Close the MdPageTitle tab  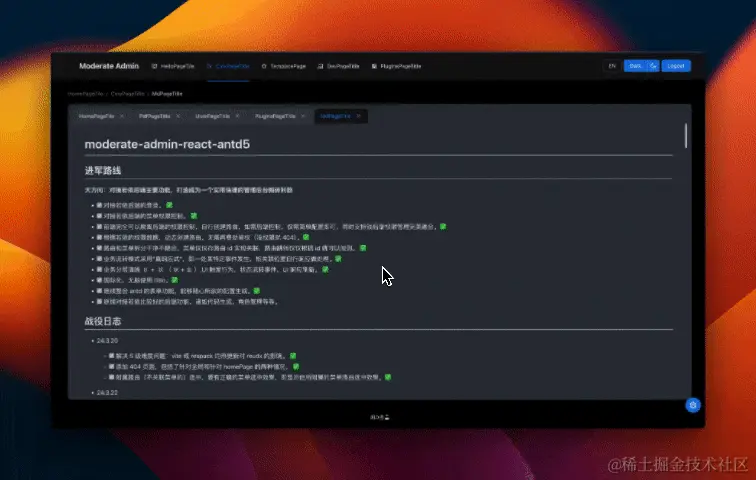359,116
